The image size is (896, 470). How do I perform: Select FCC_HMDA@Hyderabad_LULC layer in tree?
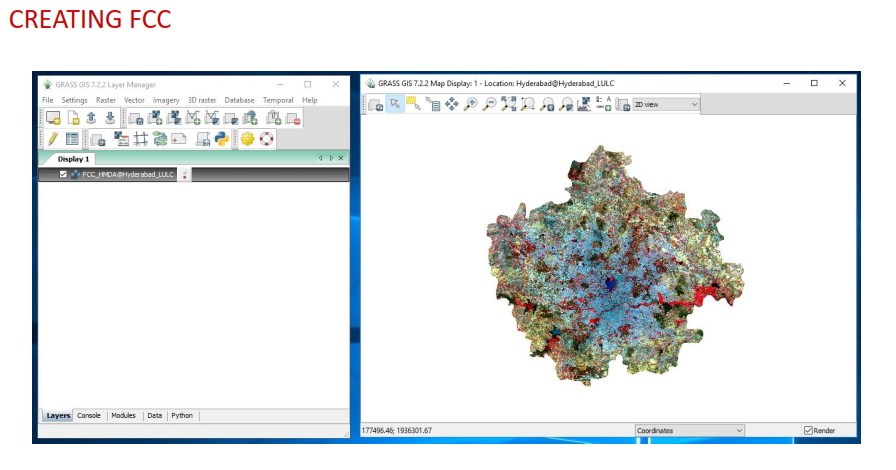128,174
